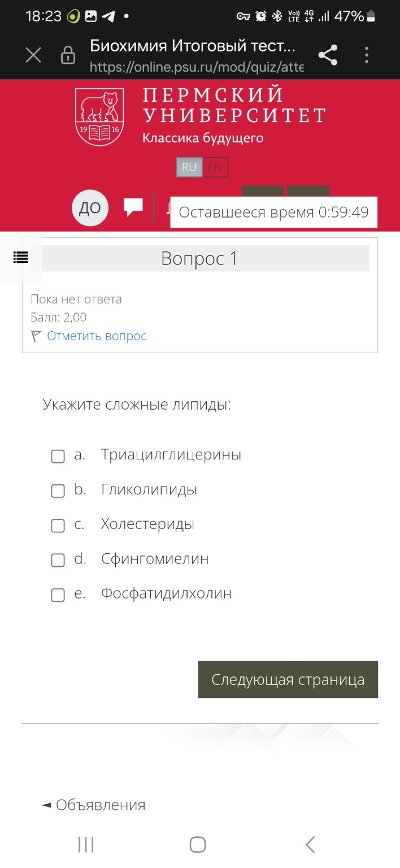The image size is (400, 868).
Task: Open the browser three-dot menu
Action: (367, 55)
